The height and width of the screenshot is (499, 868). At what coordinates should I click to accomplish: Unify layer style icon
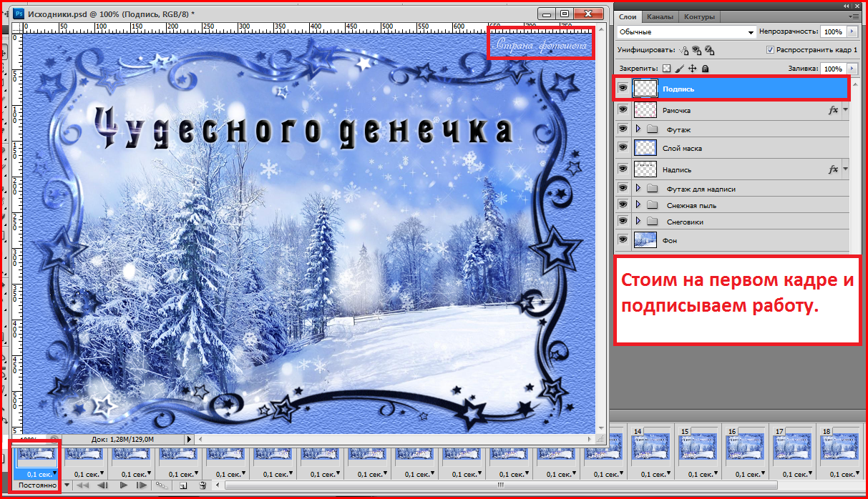[709, 51]
